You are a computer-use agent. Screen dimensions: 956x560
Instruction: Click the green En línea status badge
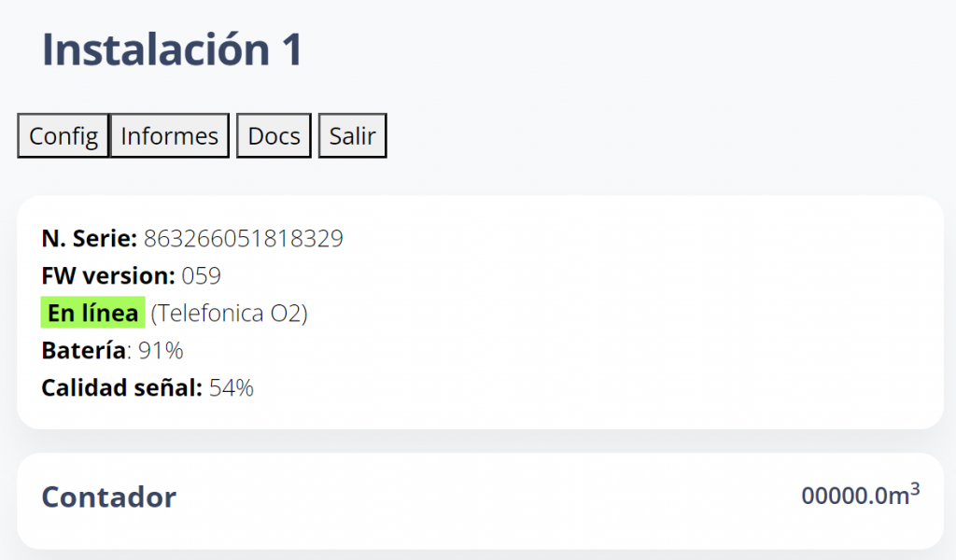click(x=92, y=314)
